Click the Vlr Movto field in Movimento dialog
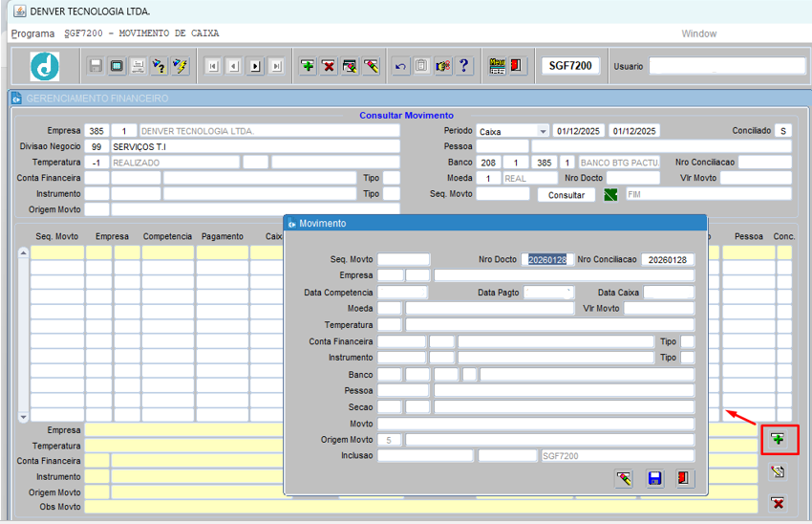Image resolution: width=812 pixels, height=524 pixels. tap(658, 308)
